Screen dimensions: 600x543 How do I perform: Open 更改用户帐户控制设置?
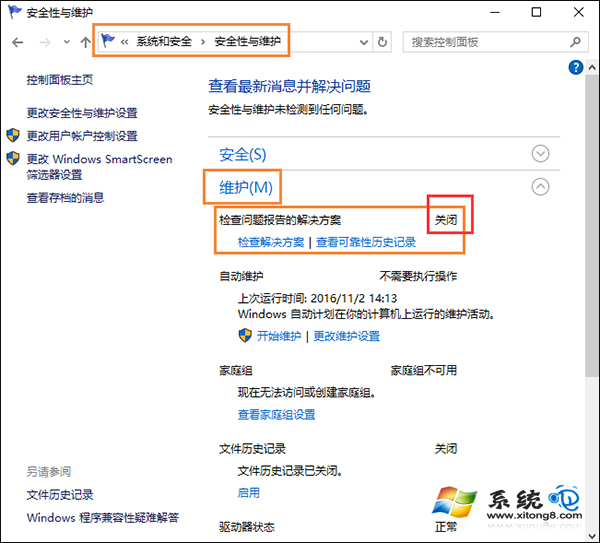82,136
